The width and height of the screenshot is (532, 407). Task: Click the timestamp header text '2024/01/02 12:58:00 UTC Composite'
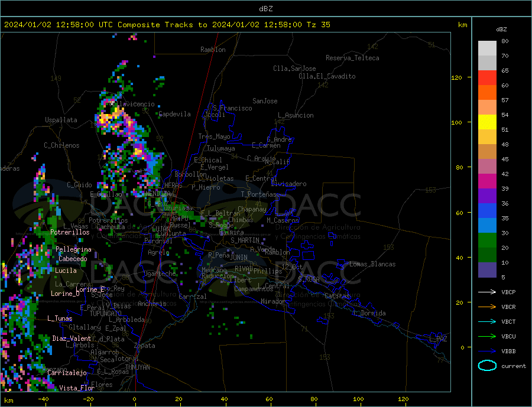tap(82, 25)
